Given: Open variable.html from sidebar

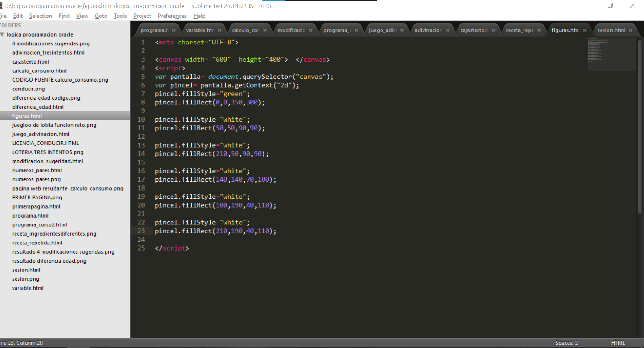Looking at the screenshot, I should click(28, 288).
